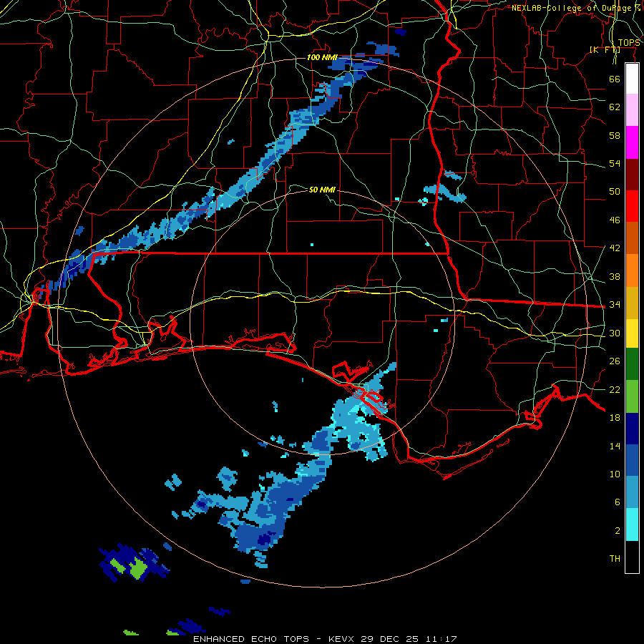Viewport: 644px width, 644px height.
Task: Click the '54' legend value
Action: 615,163
